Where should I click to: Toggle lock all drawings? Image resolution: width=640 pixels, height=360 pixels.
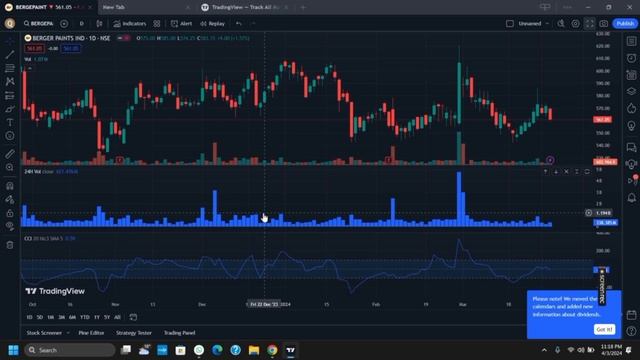(10, 213)
